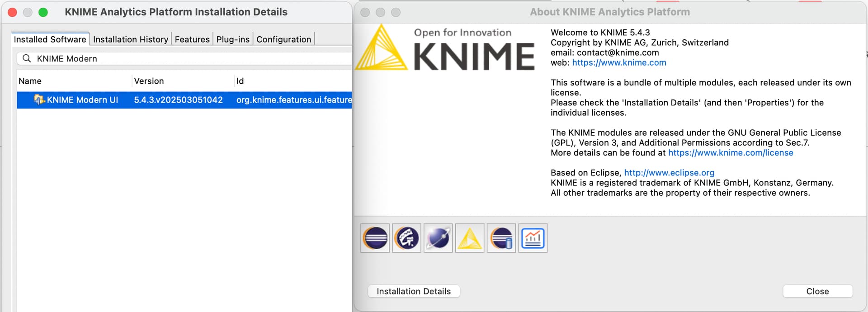Click the org.knime.features.ui.feature id cell
This screenshot has width=868, height=312.
[294, 100]
